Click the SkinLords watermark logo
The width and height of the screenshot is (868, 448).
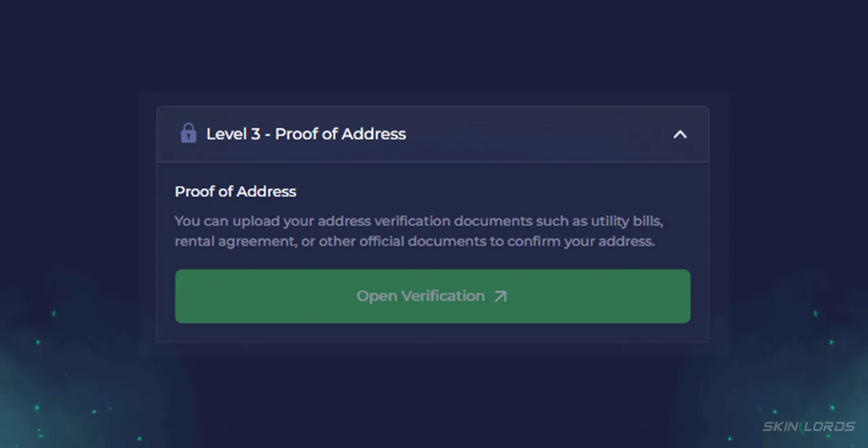[x=808, y=426]
